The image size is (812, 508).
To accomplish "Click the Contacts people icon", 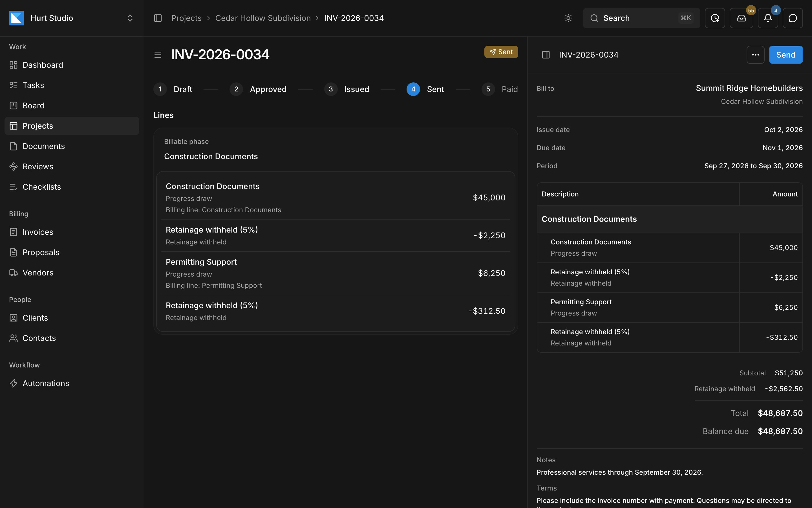I will pyautogui.click(x=14, y=338).
